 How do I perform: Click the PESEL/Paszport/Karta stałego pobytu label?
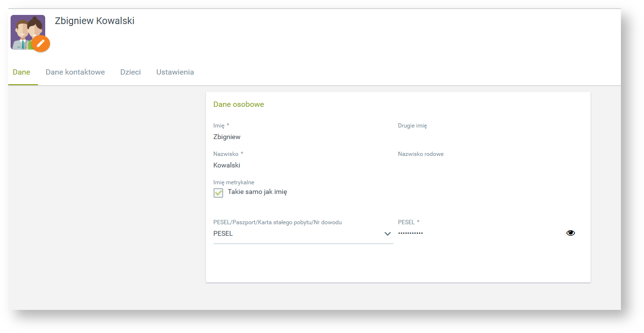tap(278, 222)
